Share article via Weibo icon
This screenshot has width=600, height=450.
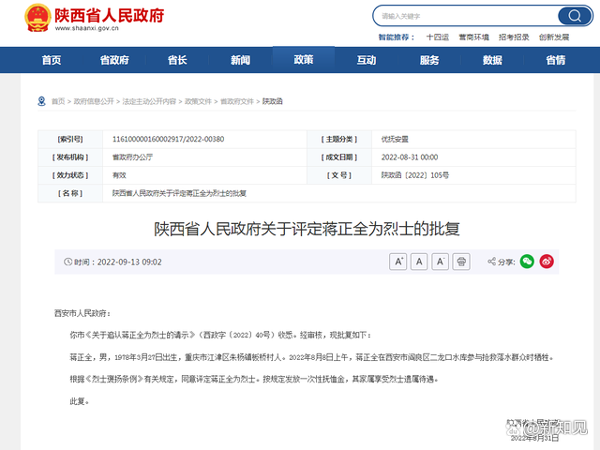pyautogui.click(x=547, y=262)
